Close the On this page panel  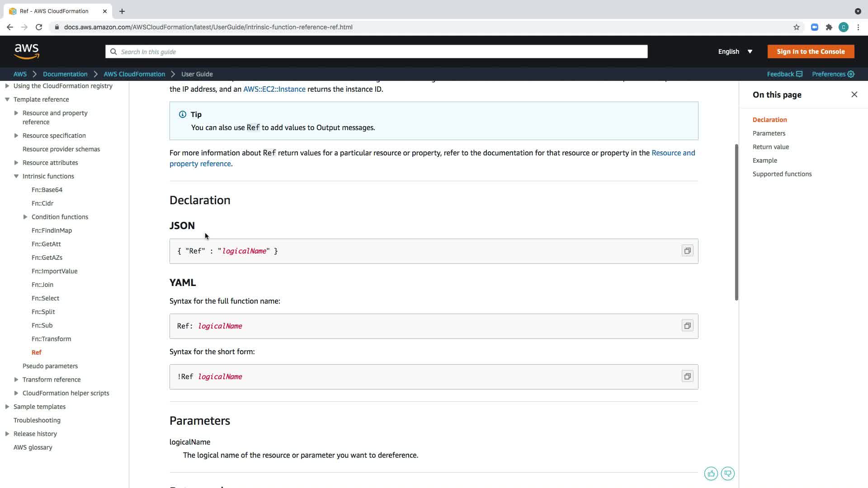[x=854, y=94]
